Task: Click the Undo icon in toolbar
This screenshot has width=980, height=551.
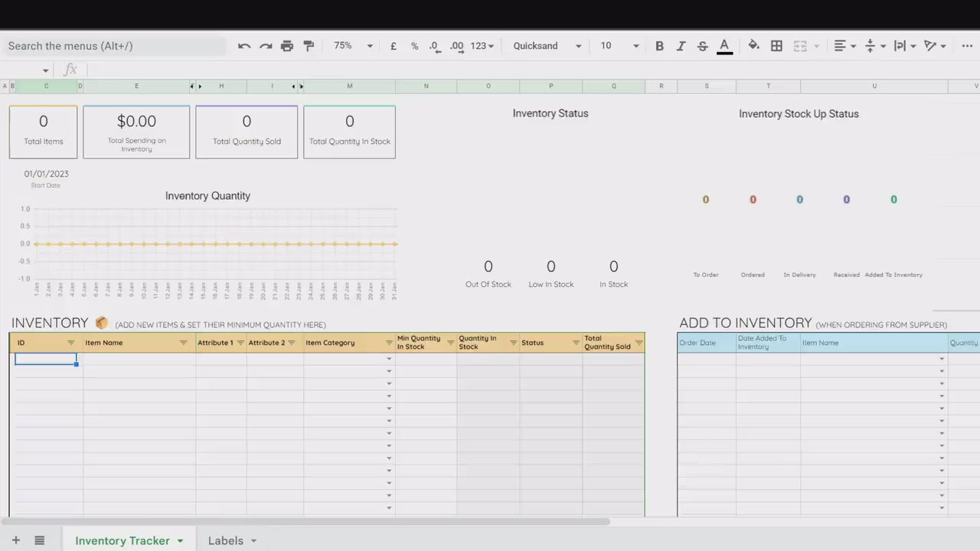Action: pos(244,46)
